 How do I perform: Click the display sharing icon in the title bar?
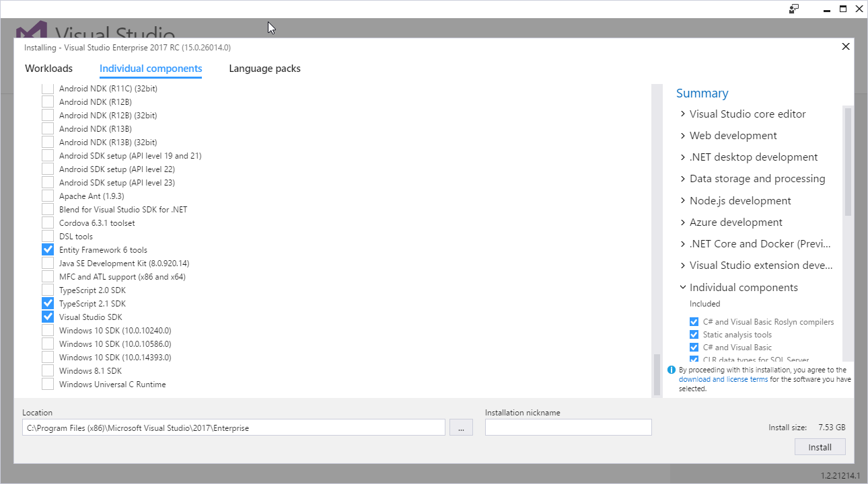click(794, 9)
